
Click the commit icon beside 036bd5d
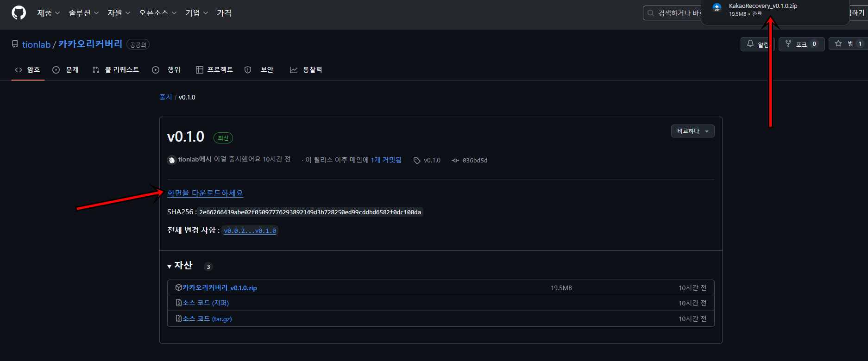[x=455, y=161]
